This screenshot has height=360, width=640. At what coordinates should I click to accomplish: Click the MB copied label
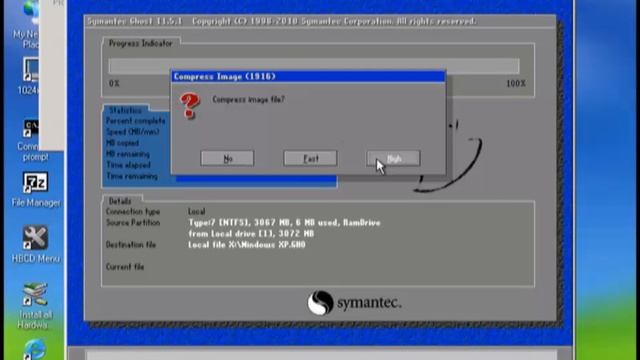[122, 143]
